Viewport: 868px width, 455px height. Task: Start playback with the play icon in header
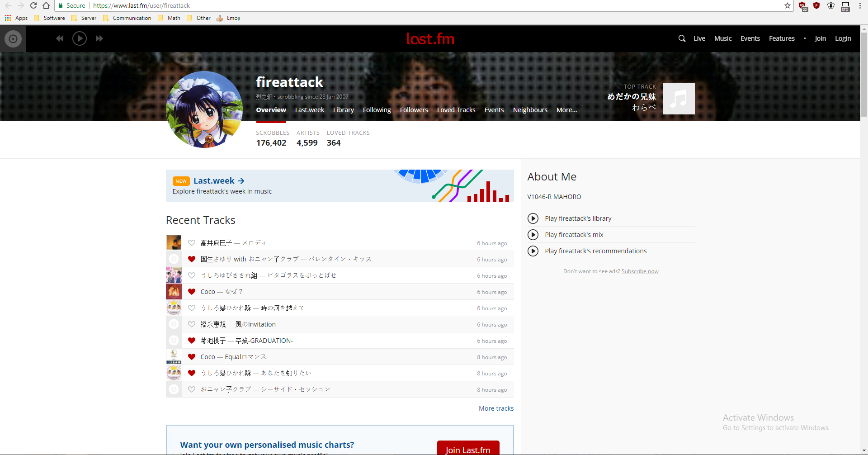coord(80,38)
